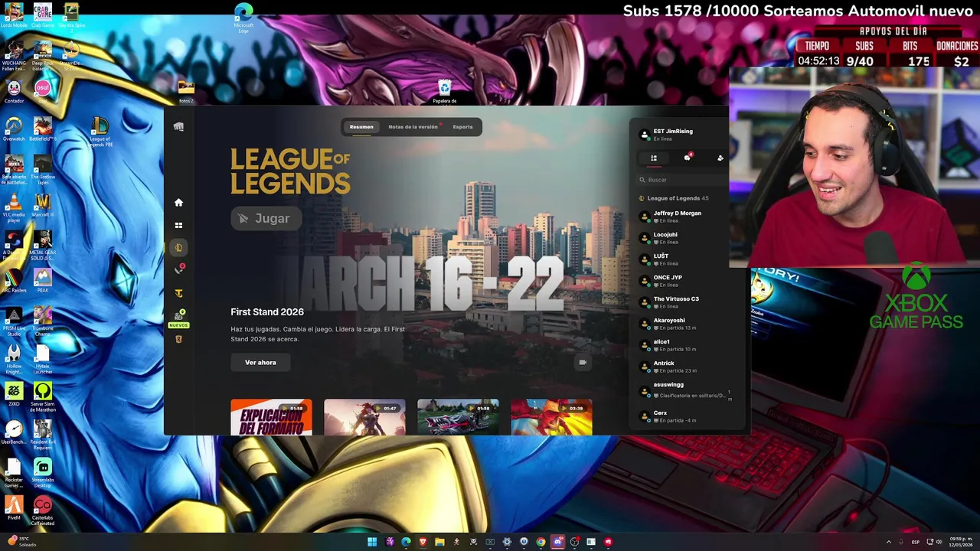This screenshot has width=980, height=551.
Task: Open Overwatch desktop shortcut
Action: 14,129
